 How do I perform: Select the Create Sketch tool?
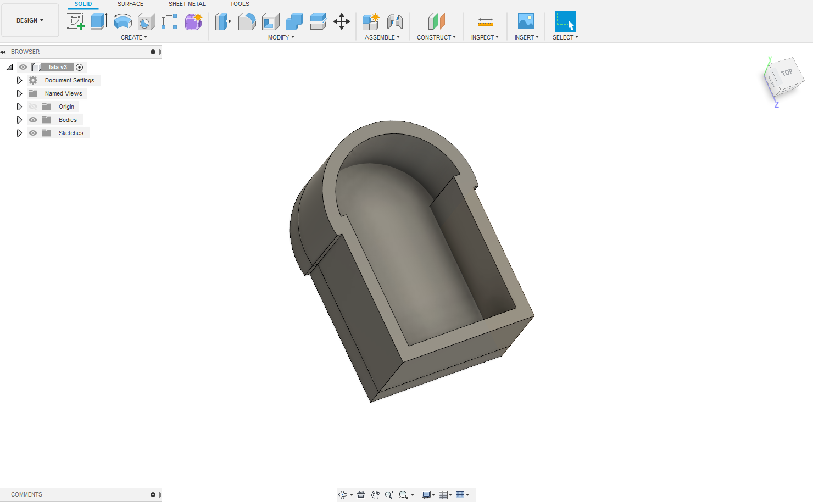[75, 21]
